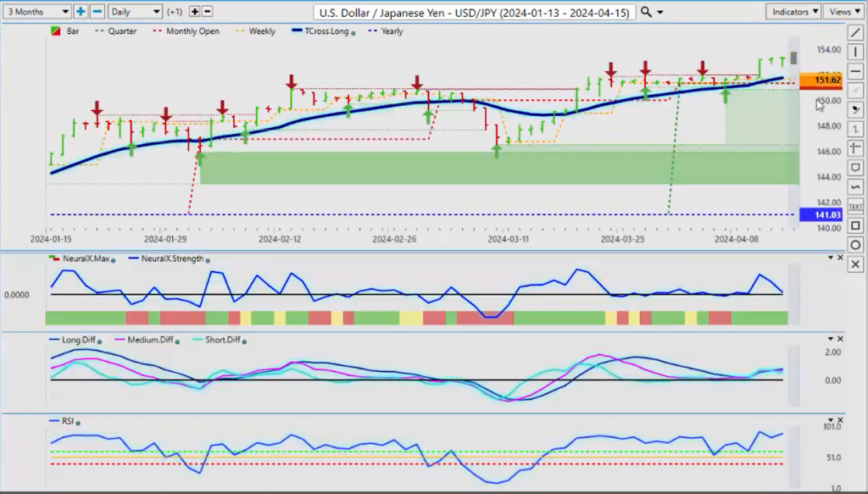Select the diagonal trend line drawing tool
This screenshot has width=868, height=494.
pos(855,33)
